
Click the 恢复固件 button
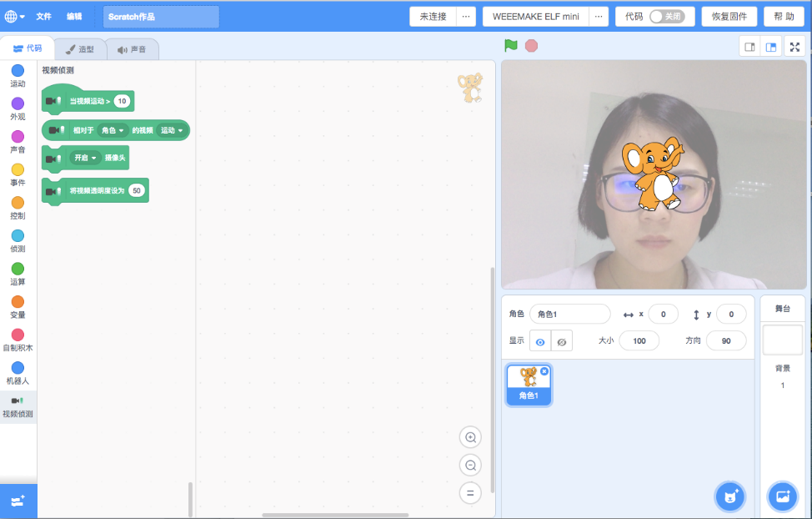pos(729,17)
